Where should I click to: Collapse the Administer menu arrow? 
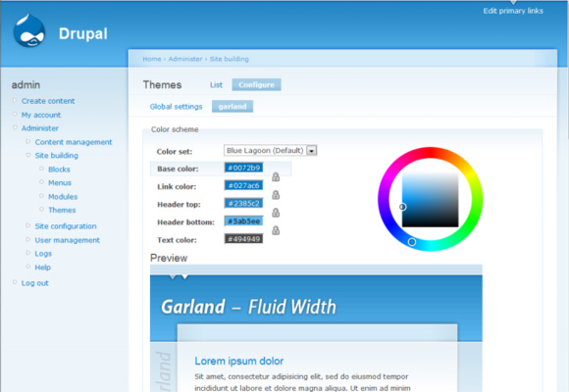15,127
